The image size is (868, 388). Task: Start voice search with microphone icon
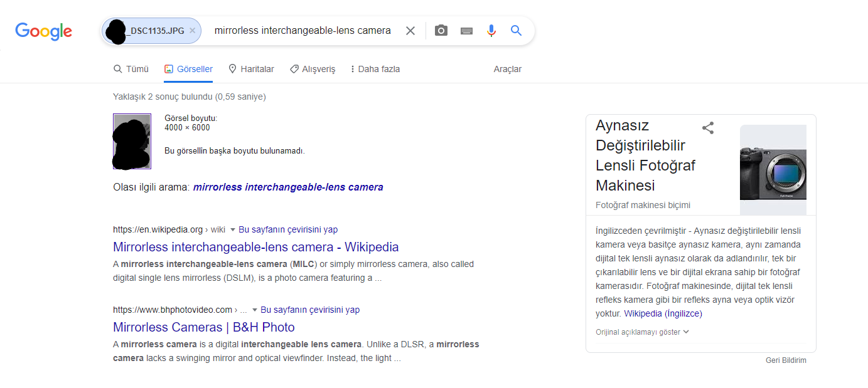pyautogui.click(x=491, y=31)
